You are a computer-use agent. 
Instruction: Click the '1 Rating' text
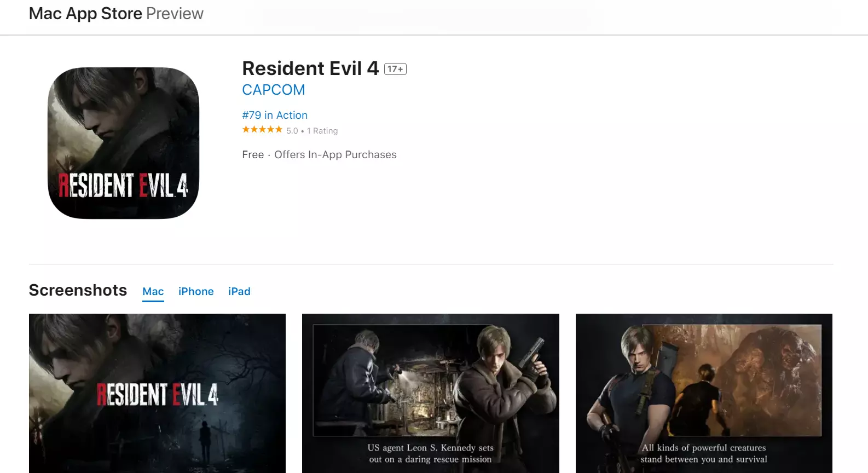(322, 131)
